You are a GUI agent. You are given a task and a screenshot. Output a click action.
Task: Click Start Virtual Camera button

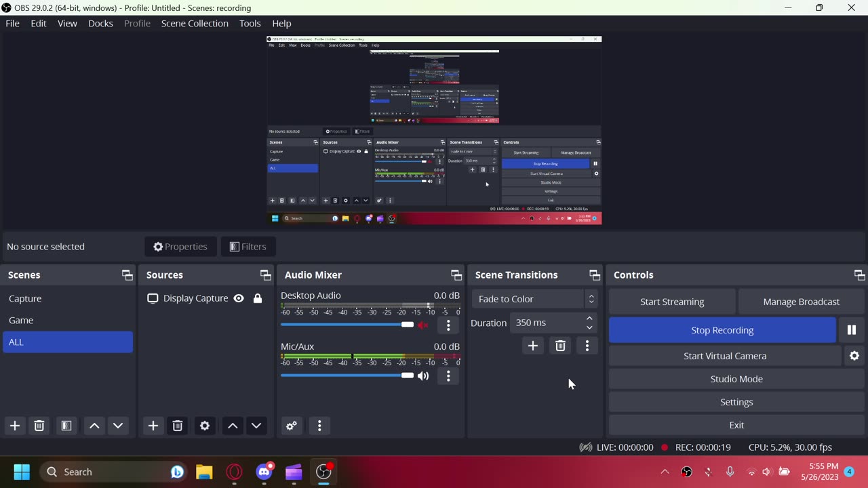coord(725,356)
